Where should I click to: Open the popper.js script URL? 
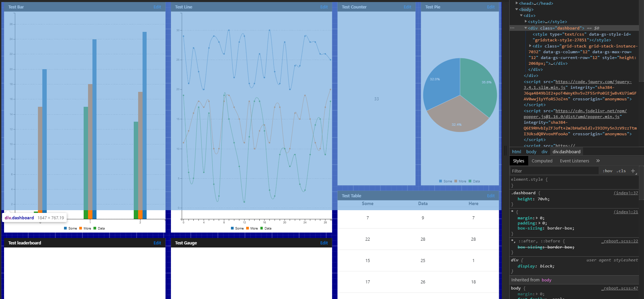(575, 114)
